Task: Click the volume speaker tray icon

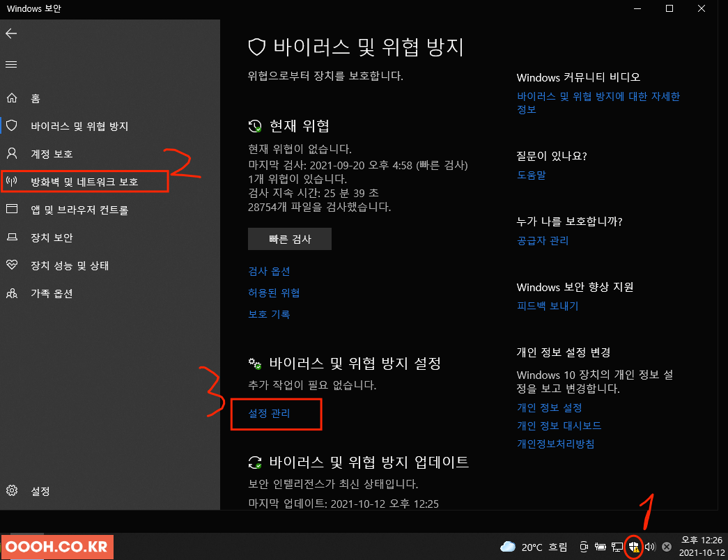Action: 650,547
